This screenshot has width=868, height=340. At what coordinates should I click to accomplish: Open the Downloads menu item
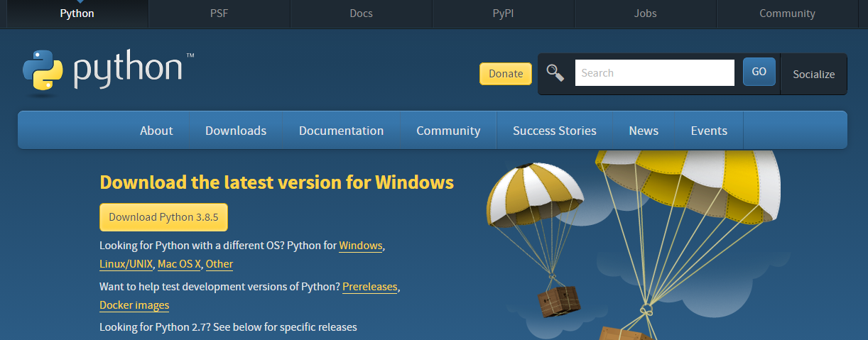click(x=236, y=131)
